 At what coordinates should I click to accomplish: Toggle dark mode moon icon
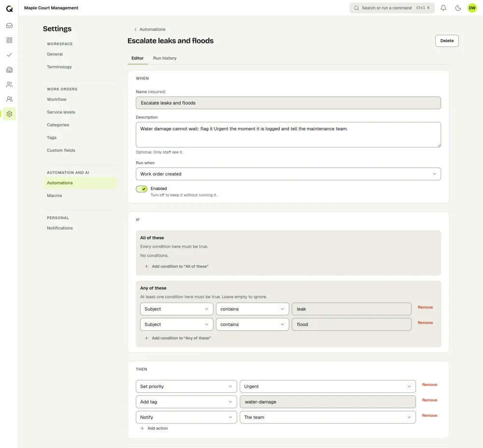click(x=458, y=8)
